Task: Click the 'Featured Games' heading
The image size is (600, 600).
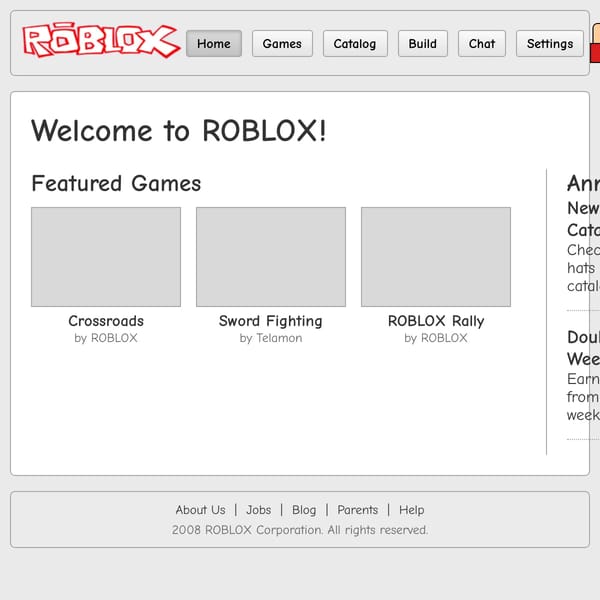Action: click(x=116, y=183)
